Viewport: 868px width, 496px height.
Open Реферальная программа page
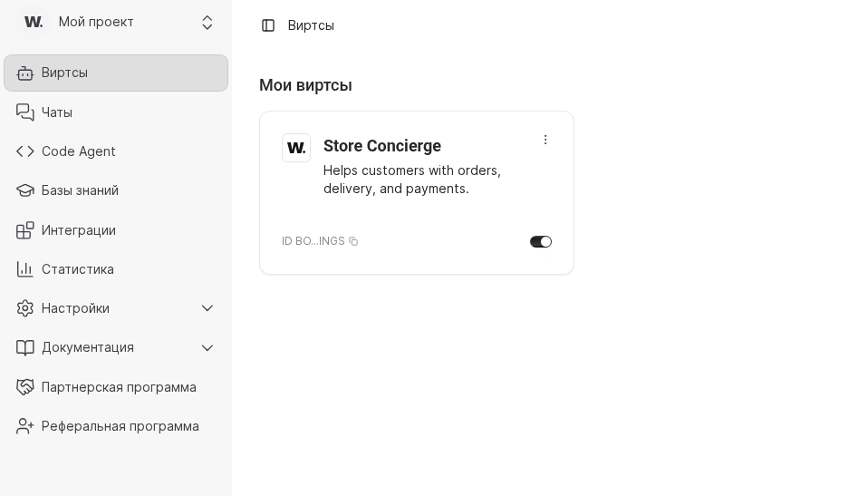(x=121, y=426)
